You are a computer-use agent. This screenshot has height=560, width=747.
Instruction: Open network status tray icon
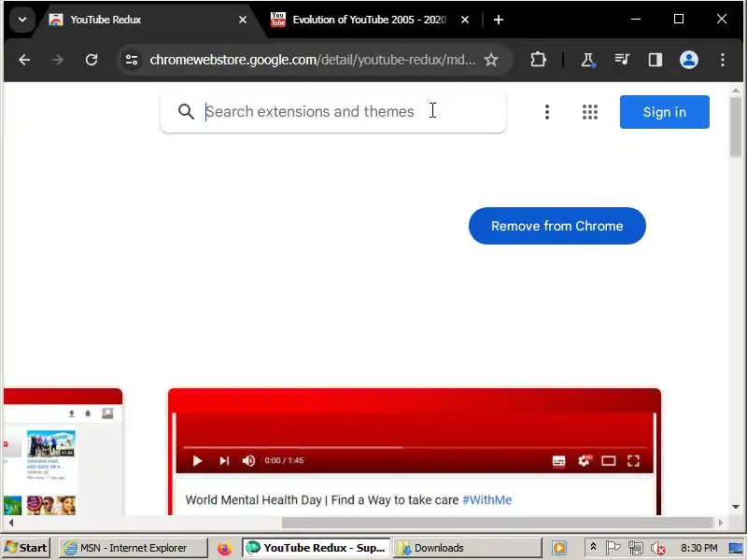click(635, 548)
